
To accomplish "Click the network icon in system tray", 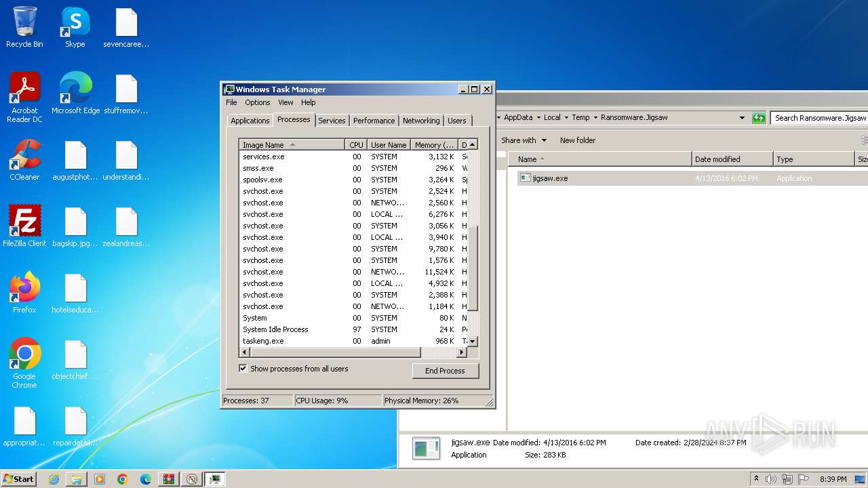I will 787,479.
